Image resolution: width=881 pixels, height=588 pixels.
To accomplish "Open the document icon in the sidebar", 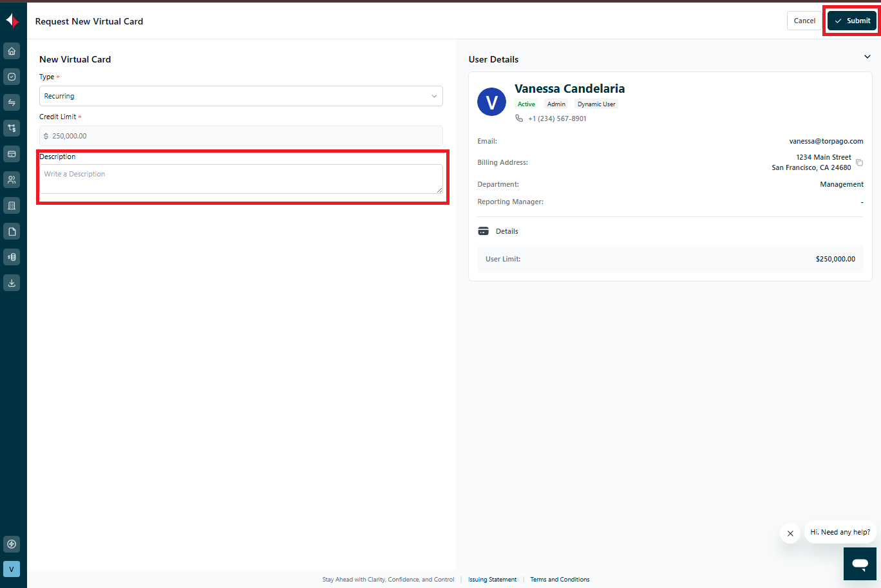I will (x=12, y=231).
